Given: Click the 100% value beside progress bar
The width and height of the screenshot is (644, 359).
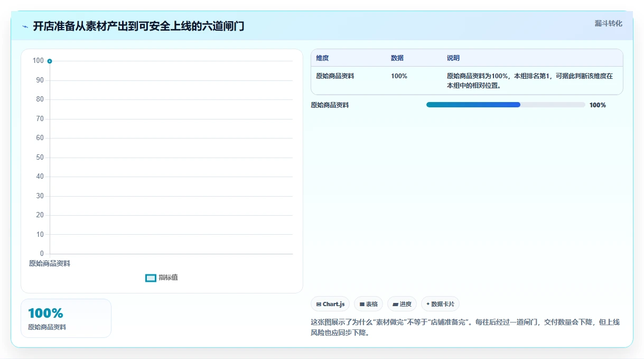Looking at the screenshot, I should click(598, 105).
